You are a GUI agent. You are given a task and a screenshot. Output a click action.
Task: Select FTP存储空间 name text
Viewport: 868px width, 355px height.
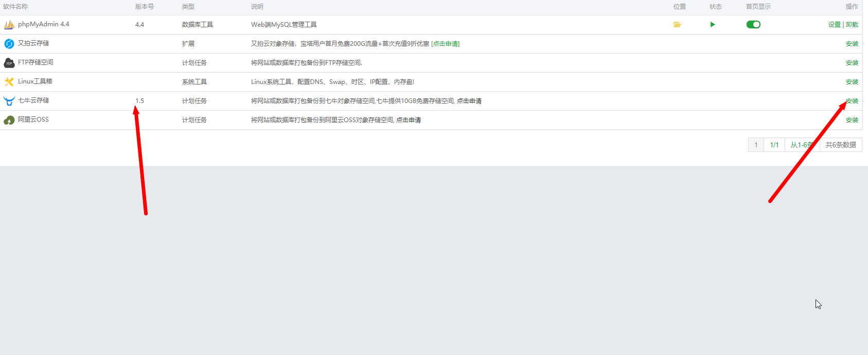[36, 62]
